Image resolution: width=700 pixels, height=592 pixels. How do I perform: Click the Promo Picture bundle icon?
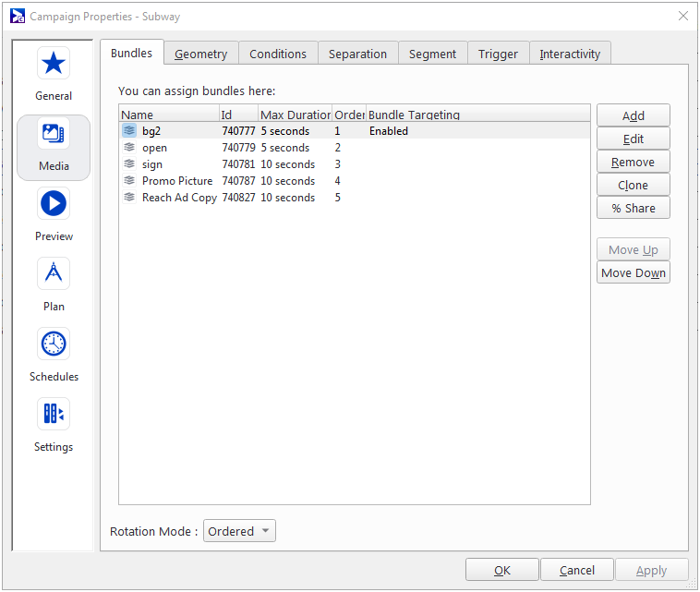[129, 181]
